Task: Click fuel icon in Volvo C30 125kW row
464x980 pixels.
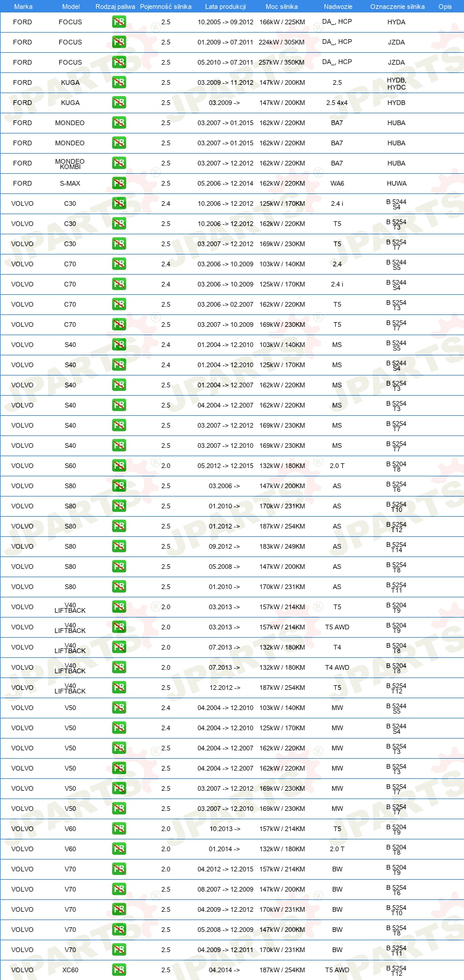Action: 119,203
